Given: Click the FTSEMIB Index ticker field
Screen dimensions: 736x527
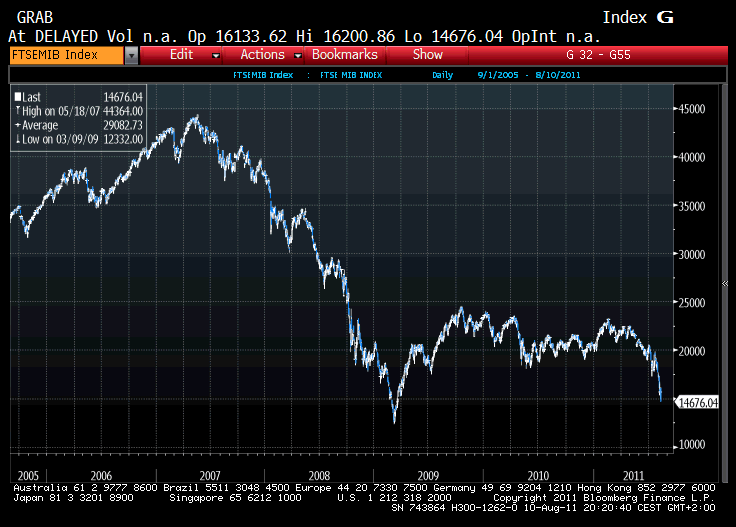Looking at the screenshot, I should click(x=66, y=55).
